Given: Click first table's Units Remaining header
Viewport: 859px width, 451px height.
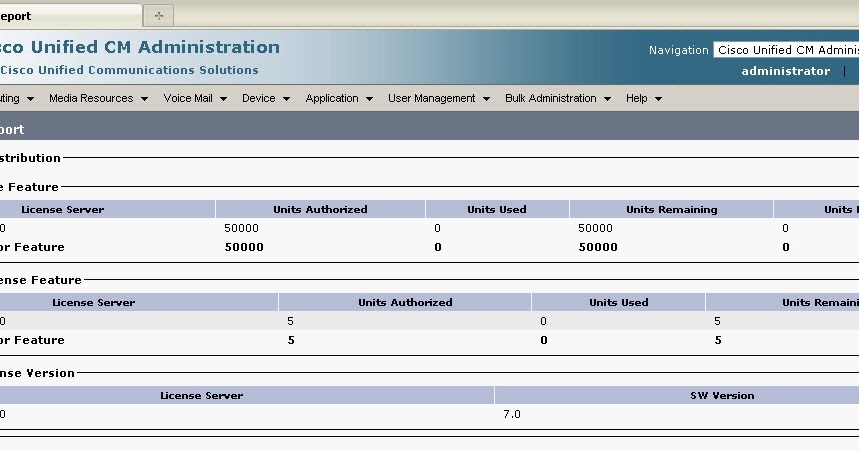Looking at the screenshot, I should coord(672,209).
